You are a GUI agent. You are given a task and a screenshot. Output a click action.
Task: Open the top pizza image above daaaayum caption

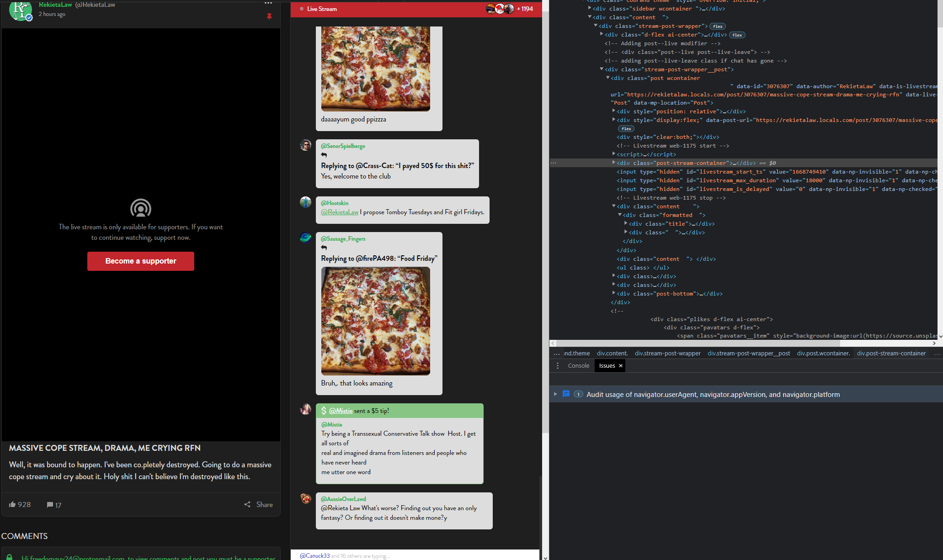click(376, 69)
